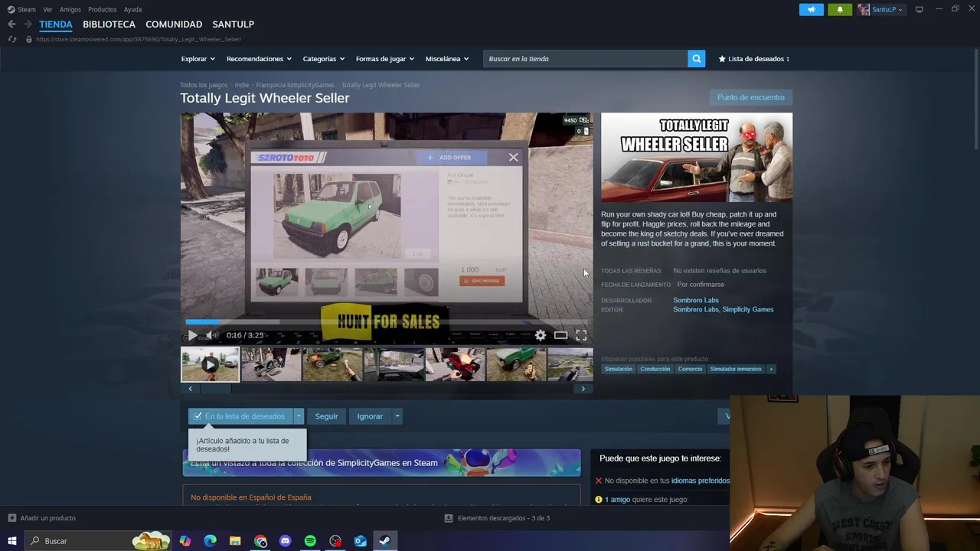The image size is (980, 551).
Task: Open Lista de deseados
Action: (754, 59)
